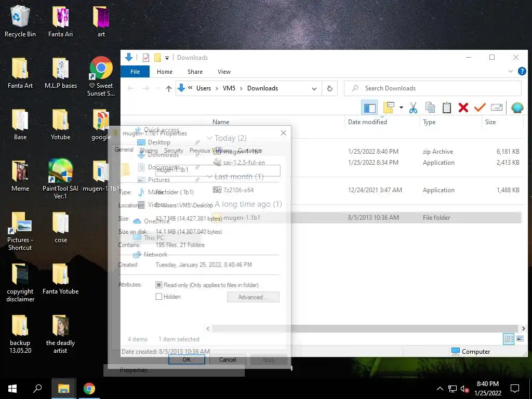Click the Search Downloads field

pyautogui.click(x=433, y=88)
